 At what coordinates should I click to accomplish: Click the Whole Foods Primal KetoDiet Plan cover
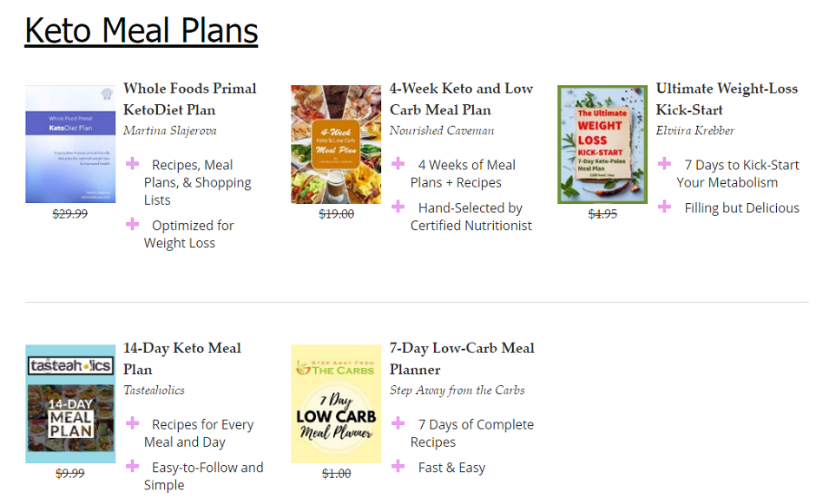tap(70, 144)
